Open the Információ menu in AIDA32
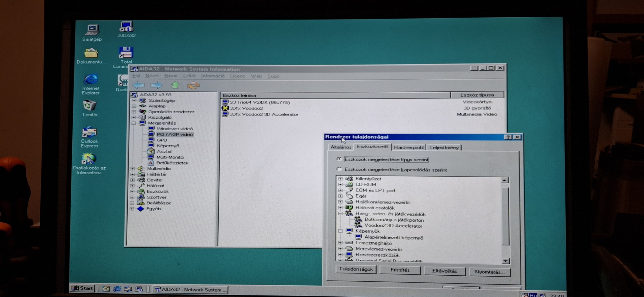Viewport: 644px width, 297px height. pyautogui.click(x=213, y=76)
